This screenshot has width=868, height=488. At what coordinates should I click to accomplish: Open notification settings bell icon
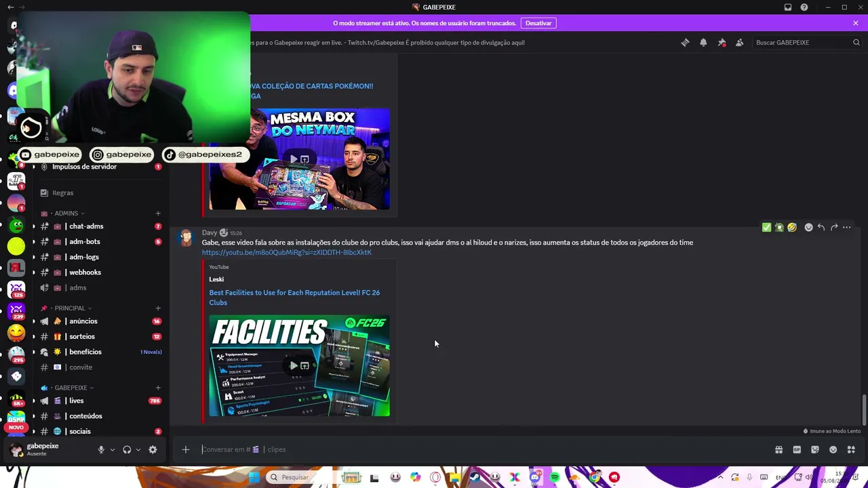point(703,42)
